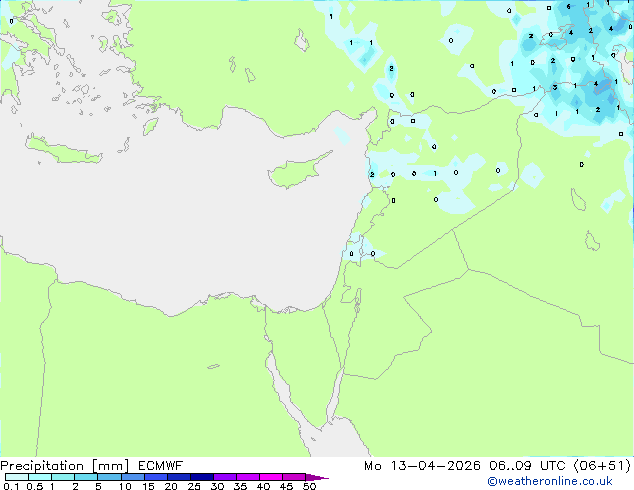Select the 1–2 mm legend swatch

point(63,477)
